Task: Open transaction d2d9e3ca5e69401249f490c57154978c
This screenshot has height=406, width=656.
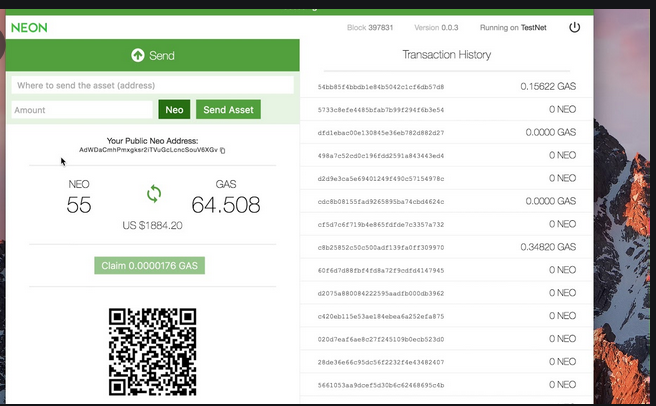Action: tap(381, 179)
